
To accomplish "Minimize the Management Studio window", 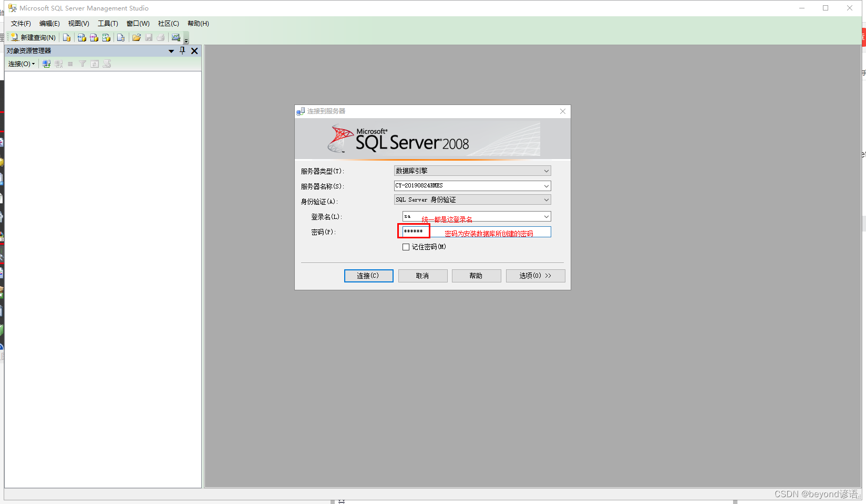I will coord(802,8).
